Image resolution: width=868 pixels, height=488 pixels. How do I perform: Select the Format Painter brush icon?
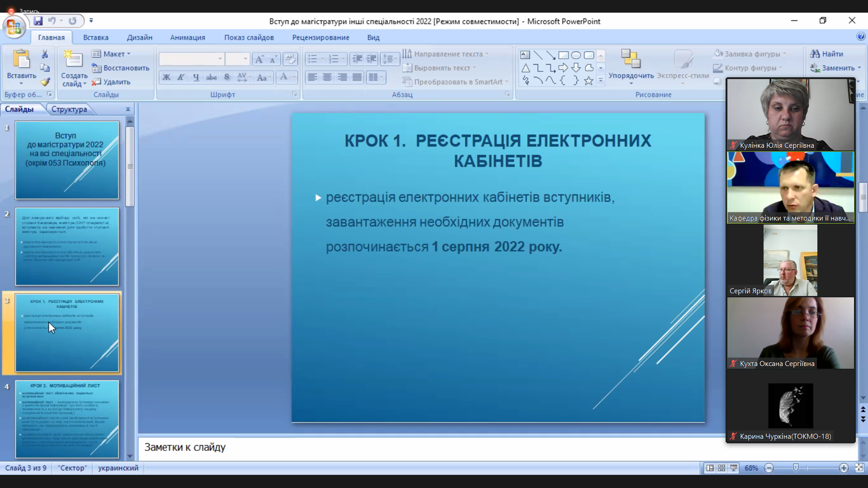point(45,82)
